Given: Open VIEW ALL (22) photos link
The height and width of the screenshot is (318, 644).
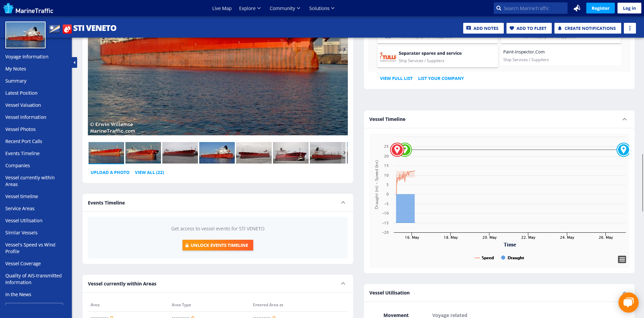Looking at the screenshot, I should pos(150,172).
